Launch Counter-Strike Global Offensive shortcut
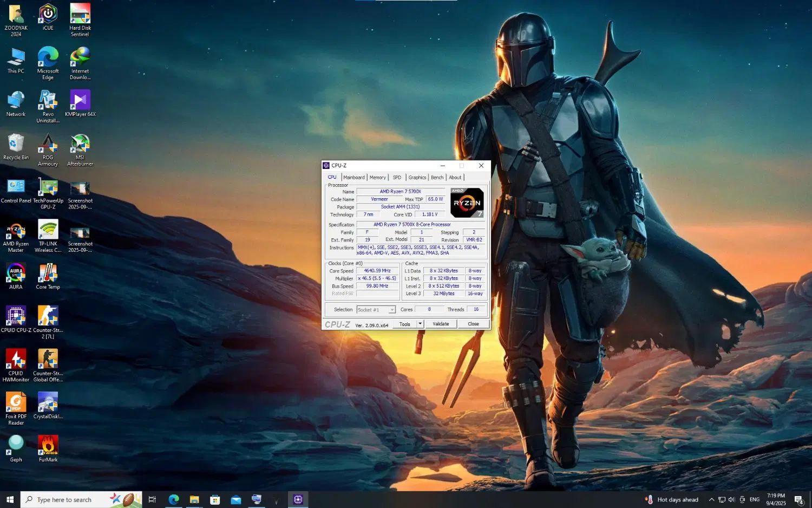 (48, 367)
